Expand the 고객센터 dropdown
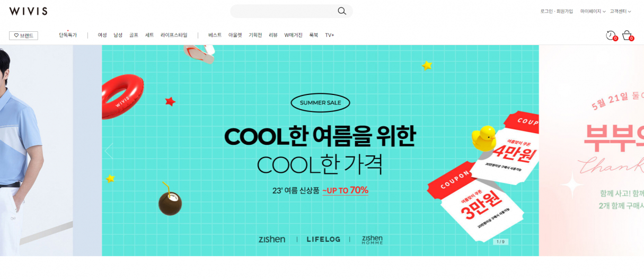644x279 pixels. click(620, 11)
